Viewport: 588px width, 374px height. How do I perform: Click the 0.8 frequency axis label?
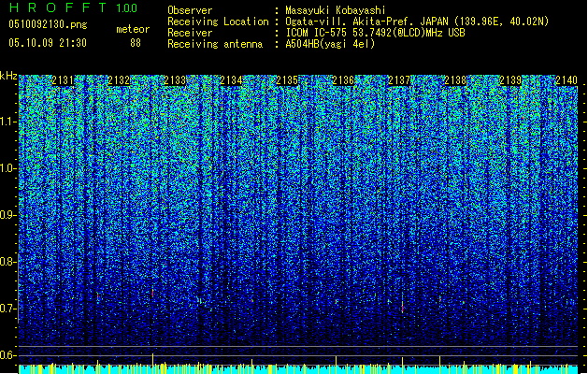click(x=8, y=262)
